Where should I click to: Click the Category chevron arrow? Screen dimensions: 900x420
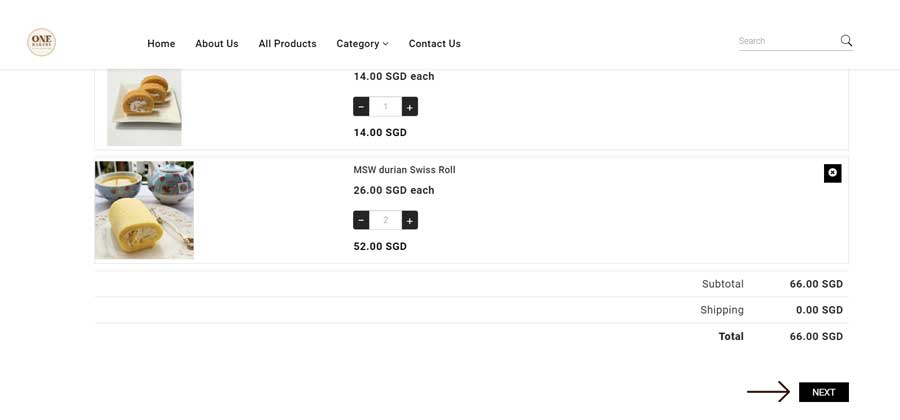pos(386,44)
